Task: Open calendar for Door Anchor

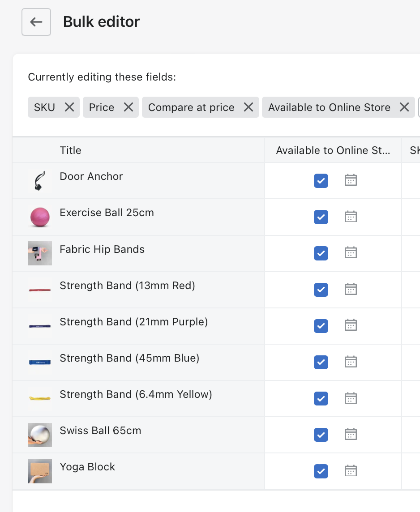Action: click(x=351, y=180)
